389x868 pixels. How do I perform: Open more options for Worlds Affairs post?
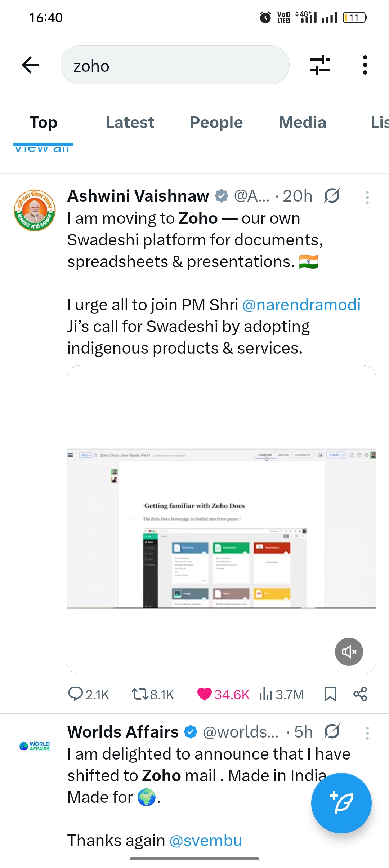click(x=367, y=733)
